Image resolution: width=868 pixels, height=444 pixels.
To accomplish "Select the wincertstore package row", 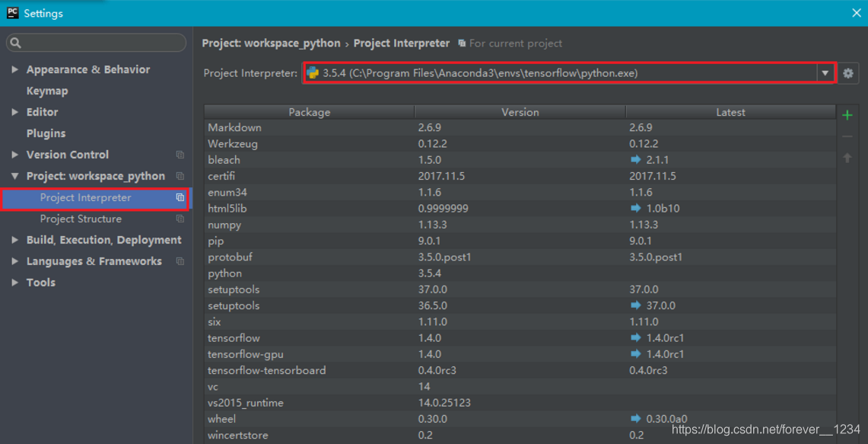I will click(520, 435).
